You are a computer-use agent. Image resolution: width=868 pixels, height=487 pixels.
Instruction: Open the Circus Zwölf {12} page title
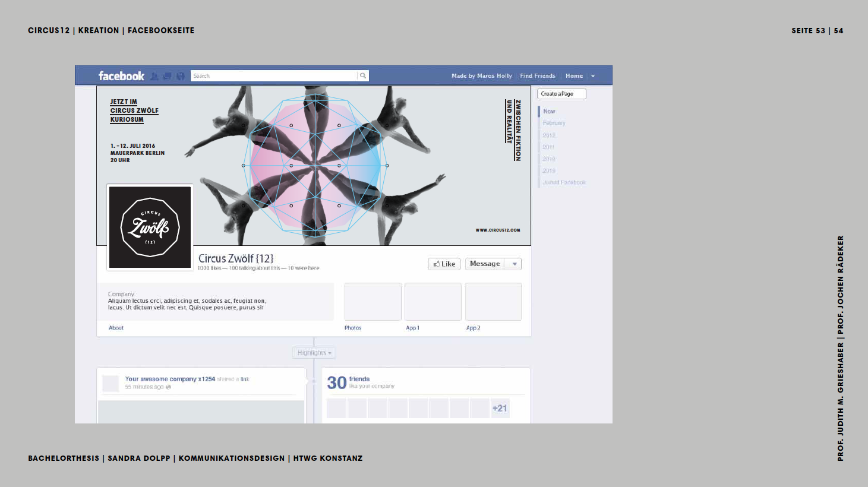point(236,258)
